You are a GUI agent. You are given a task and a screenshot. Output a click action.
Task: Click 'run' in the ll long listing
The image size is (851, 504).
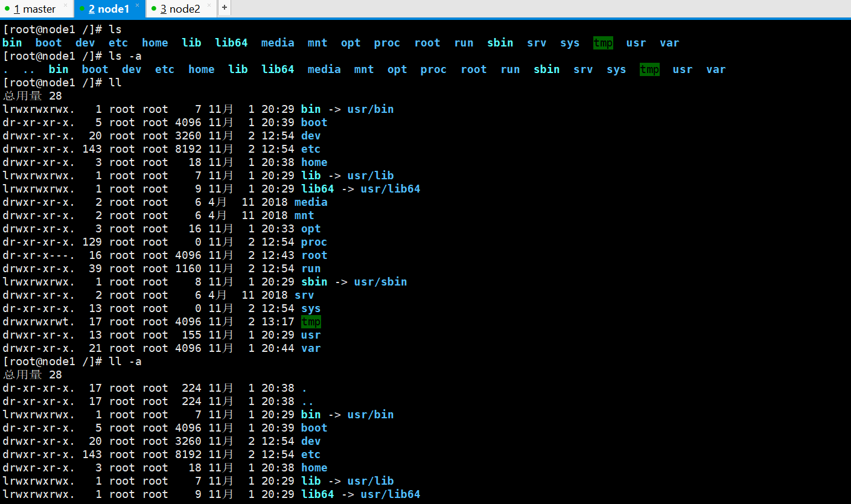311,269
